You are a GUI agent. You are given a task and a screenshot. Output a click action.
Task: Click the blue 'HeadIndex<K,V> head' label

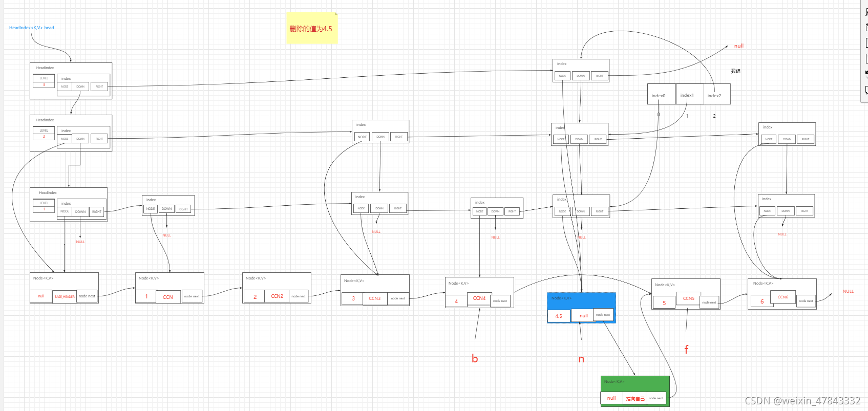pos(31,28)
